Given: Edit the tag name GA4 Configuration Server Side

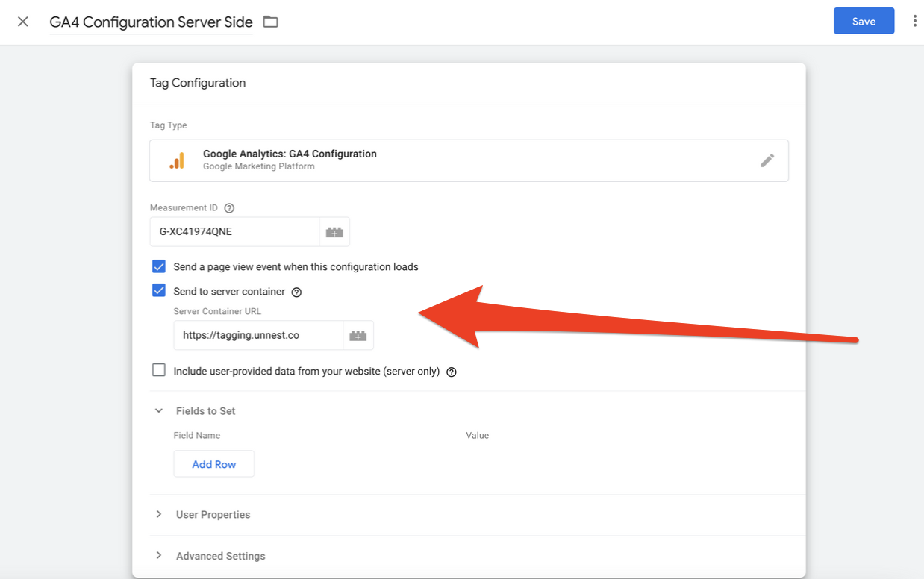Looking at the screenshot, I should (x=152, y=22).
